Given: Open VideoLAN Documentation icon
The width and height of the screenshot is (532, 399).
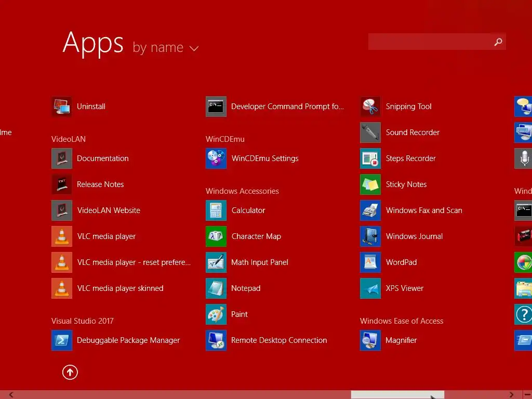Looking at the screenshot, I should [x=61, y=158].
